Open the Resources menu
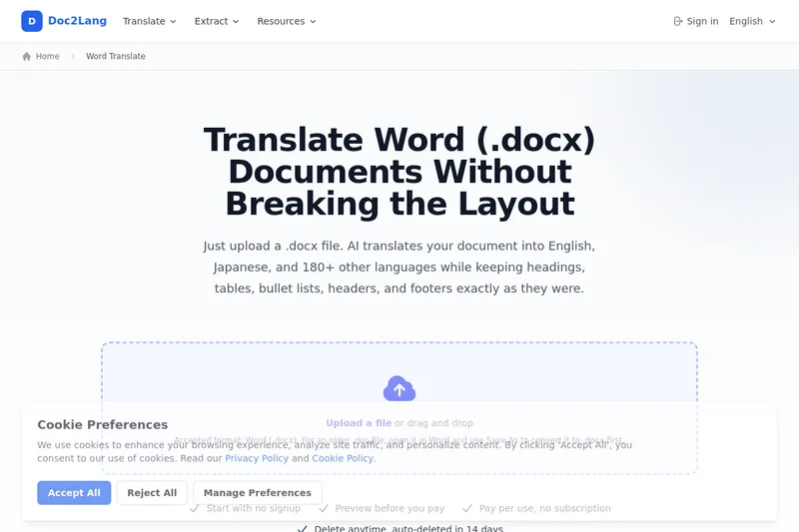 (287, 21)
